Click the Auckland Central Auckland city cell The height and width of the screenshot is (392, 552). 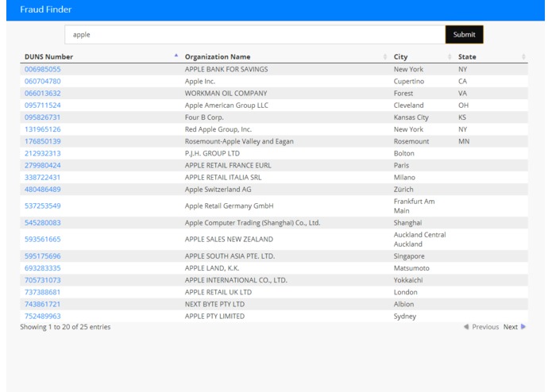tap(419, 239)
